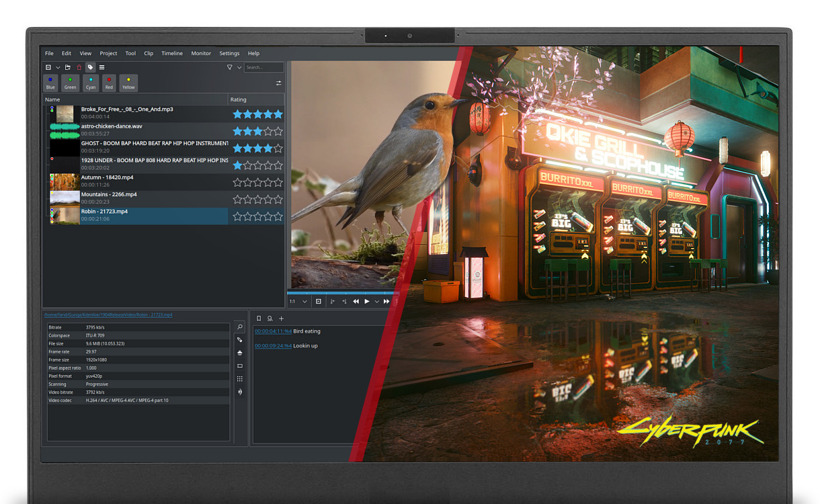This screenshot has height=504, width=820.
Task: Click the red Delete trash icon
Action: pos(79,67)
